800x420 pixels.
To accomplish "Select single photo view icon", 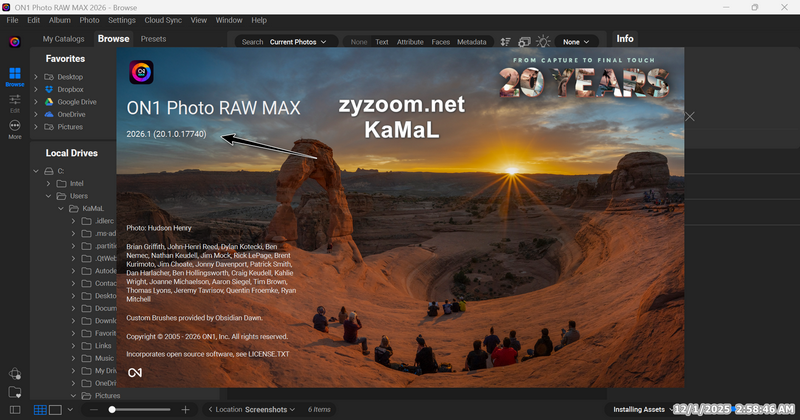I will pyautogui.click(x=56, y=409).
